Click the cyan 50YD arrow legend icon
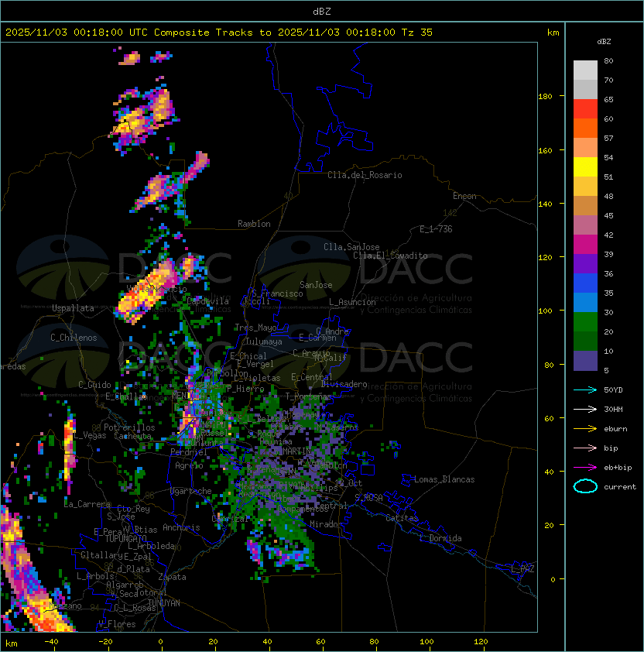 coord(585,389)
